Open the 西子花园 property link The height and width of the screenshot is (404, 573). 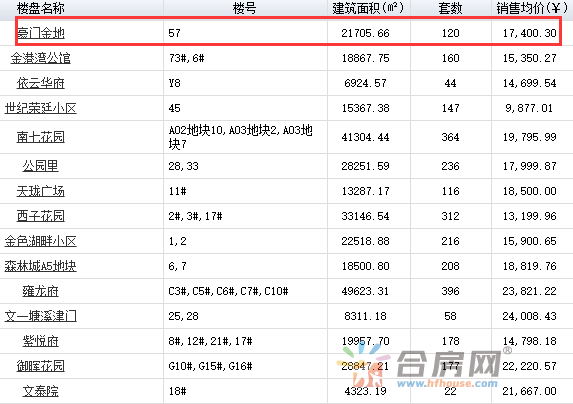(41, 216)
